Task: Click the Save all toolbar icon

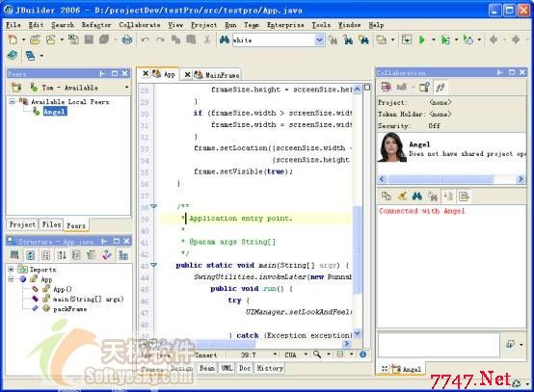Action: (x=104, y=39)
